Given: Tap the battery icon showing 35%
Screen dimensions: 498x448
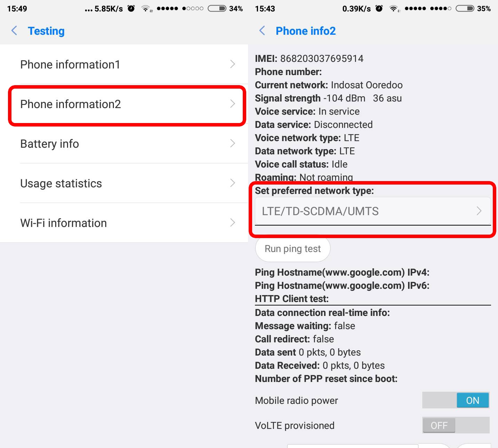Looking at the screenshot, I should pos(465,9).
